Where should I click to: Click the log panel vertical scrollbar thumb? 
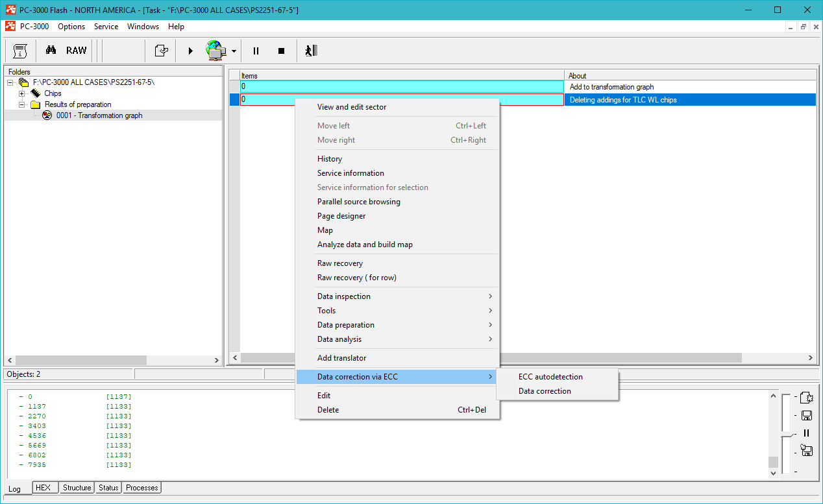773,462
